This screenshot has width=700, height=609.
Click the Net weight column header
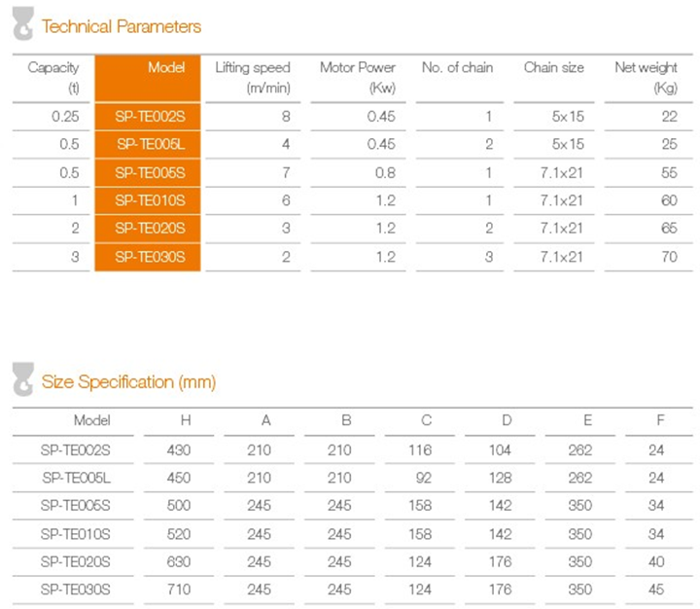(x=646, y=78)
